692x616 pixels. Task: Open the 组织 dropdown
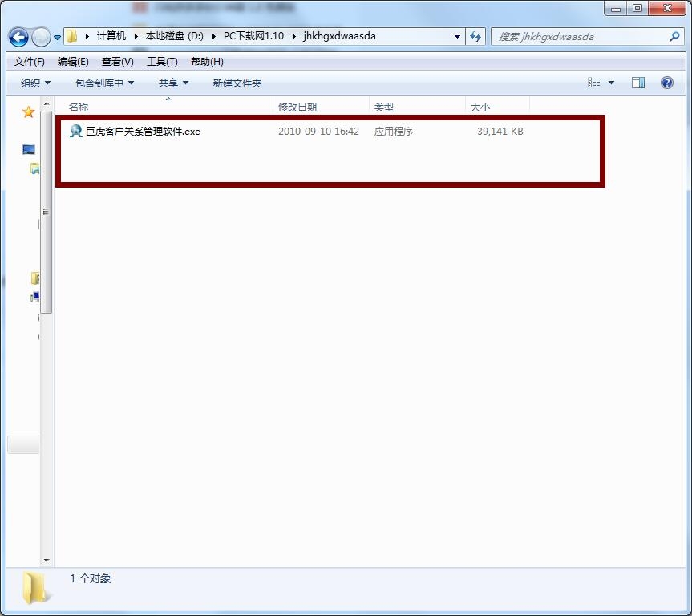[x=35, y=83]
